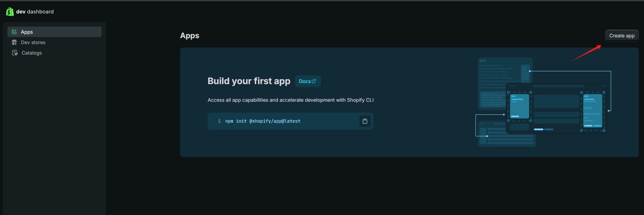Click the npm init @shopify/app@latest command text
The width and height of the screenshot is (644, 215).
[x=263, y=121]
